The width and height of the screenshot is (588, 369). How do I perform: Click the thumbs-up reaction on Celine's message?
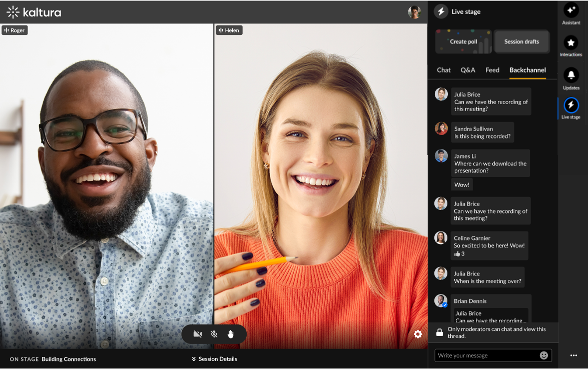coord(457,254)
